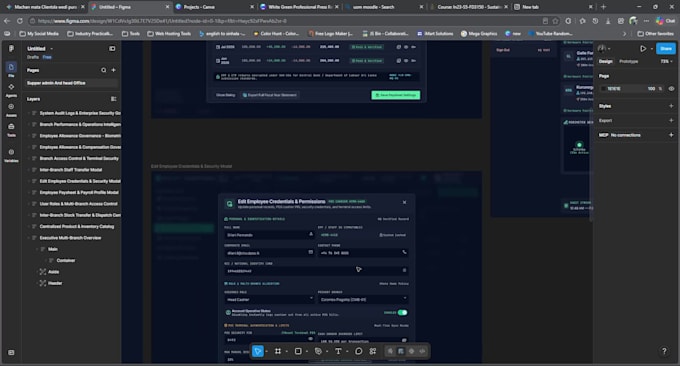Select the Text tool
The image size is (680, 366).
point(338,351)
